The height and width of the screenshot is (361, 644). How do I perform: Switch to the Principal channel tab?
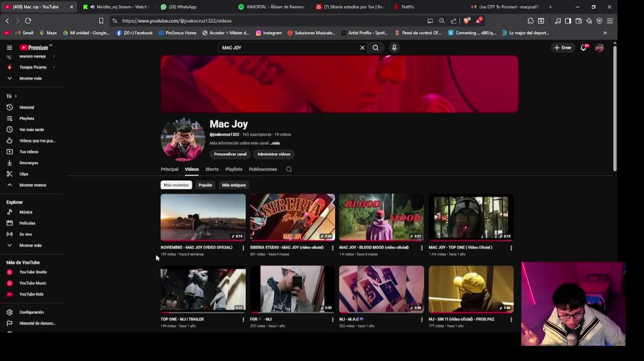click(x=169, y=169)
